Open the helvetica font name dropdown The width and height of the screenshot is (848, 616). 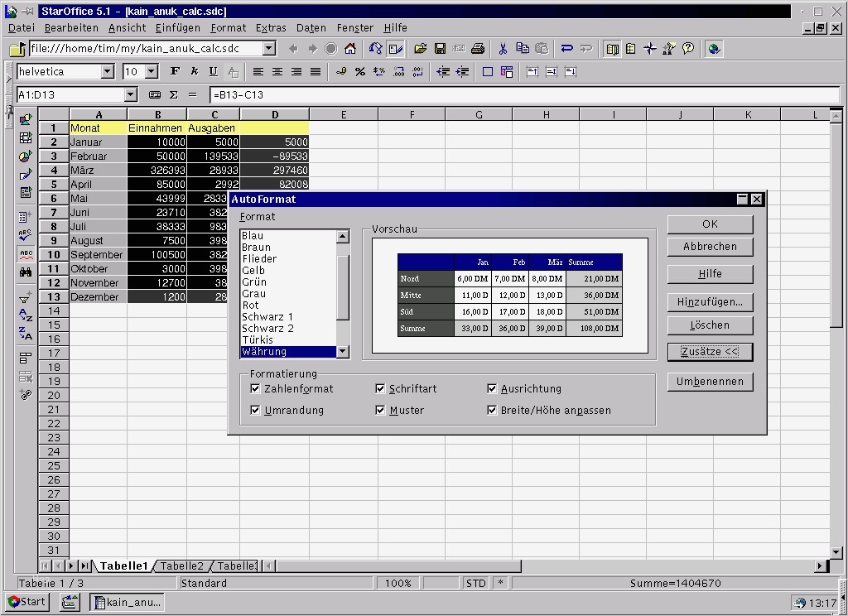point(108,71)
